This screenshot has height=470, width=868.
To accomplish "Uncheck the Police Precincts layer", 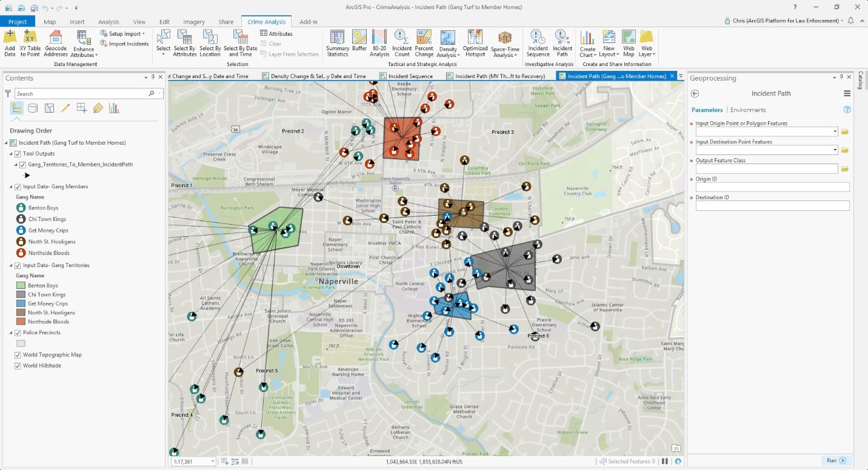I will pos(18,333).
